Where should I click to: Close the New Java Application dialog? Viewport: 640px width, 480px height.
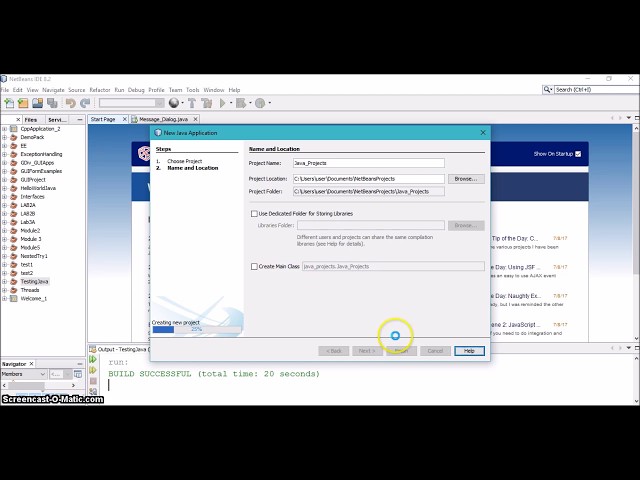click(x=483, y=133)
